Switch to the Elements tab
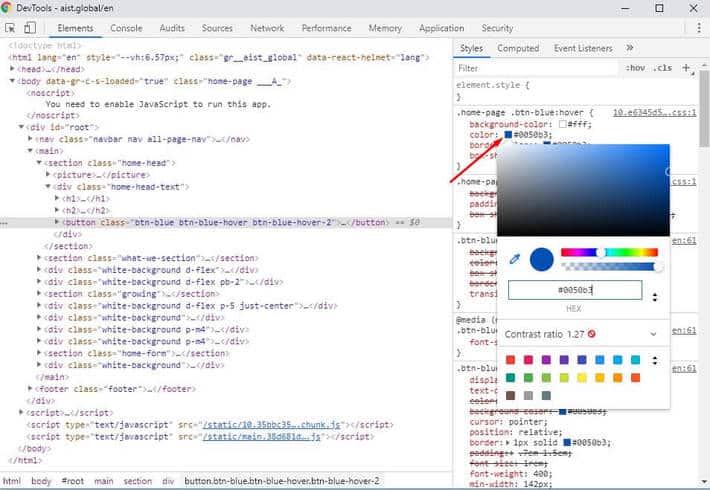 [75, 28]
